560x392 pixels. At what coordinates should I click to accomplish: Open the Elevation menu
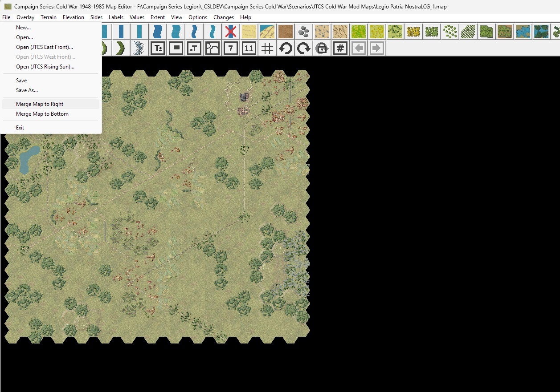pyautogui.click(x=73, y=17)
